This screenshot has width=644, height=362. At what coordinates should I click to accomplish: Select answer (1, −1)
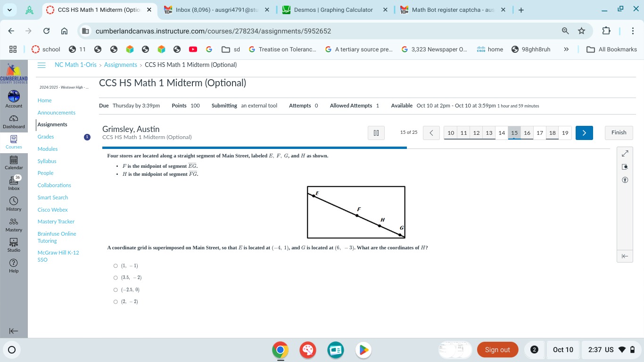click(116, 266)
